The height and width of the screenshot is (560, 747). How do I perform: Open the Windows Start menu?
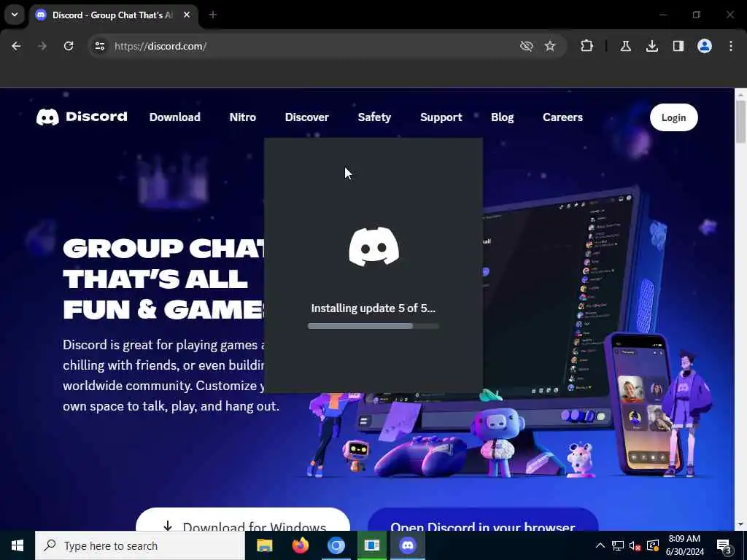[x=18, y=545]
